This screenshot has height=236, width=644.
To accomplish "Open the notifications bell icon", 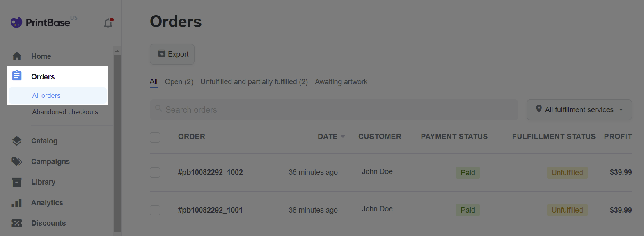I will (x=108, y=23).
